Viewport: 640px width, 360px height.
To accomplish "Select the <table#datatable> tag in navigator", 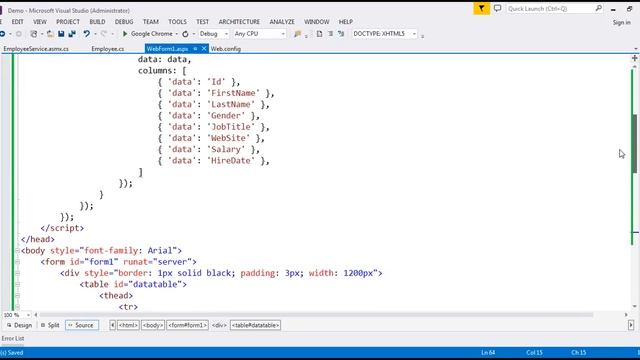I will 255,325.
